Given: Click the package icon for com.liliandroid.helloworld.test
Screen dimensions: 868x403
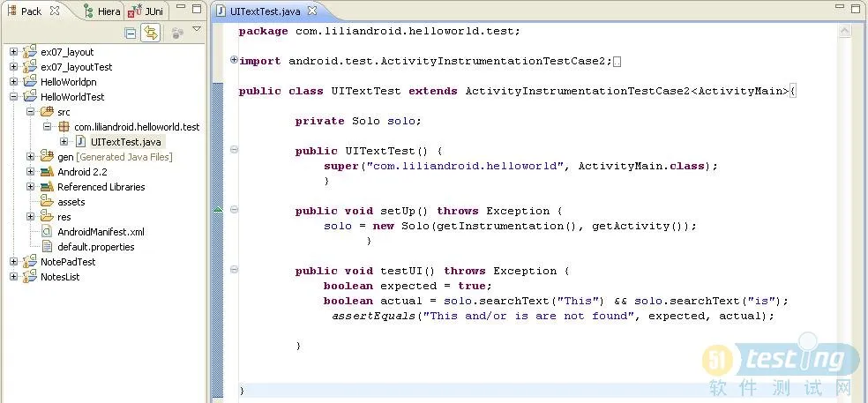Looking at the screenshot, I should pos(64,127).
